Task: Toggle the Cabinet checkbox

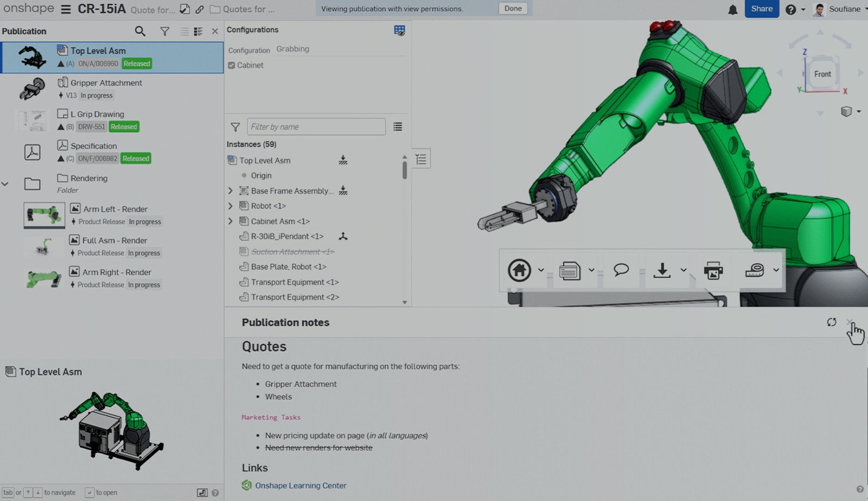Action: 232,65
